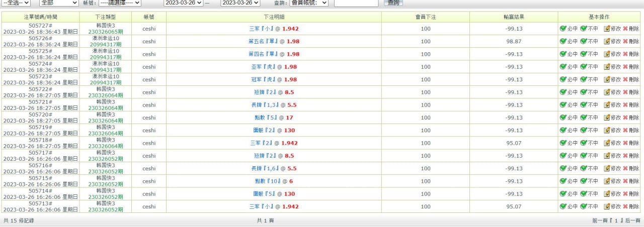Open the start date dropdown

tap(183, 3)
